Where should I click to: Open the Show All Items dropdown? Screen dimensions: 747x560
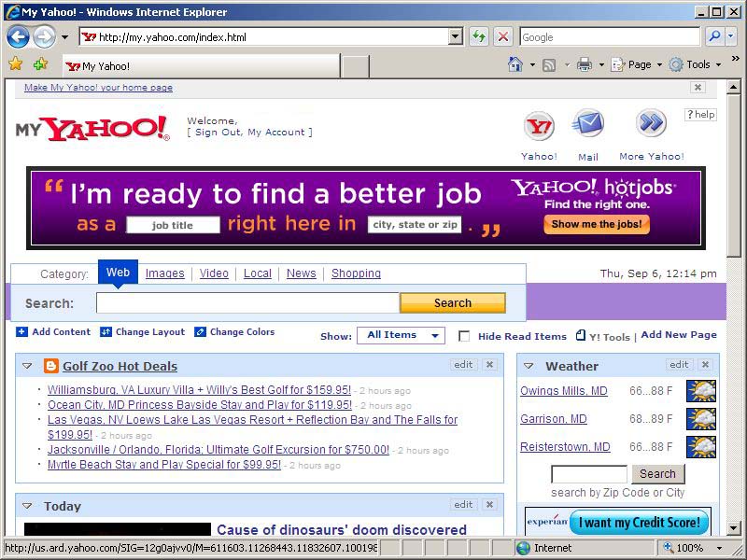pos(401,335)
